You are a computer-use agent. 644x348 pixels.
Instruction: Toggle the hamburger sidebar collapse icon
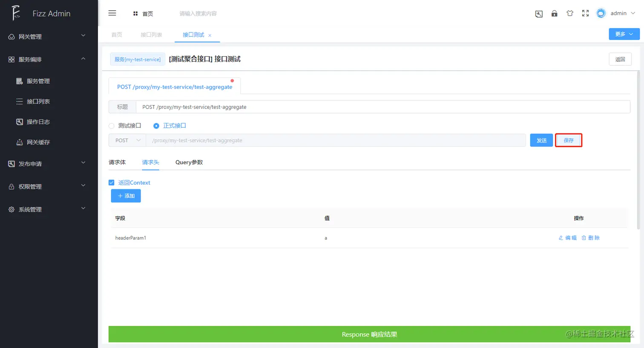tap(112, 13)
